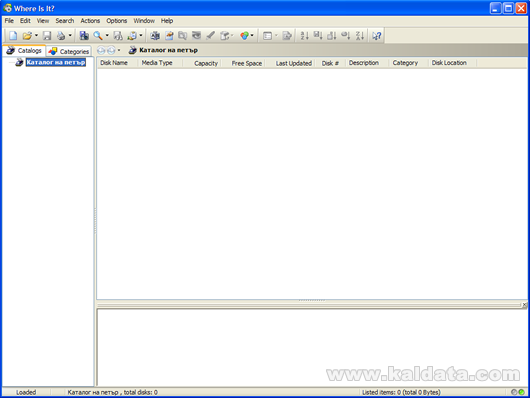Click the greyed box package icon
Screen dimensions: 530x398
point(224,36)
